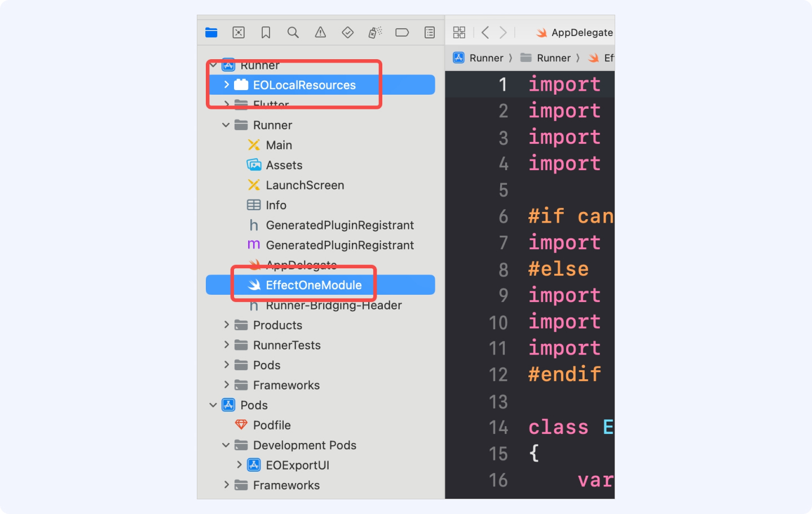Expand the EOExportUI project
Viewport: 812px width, 514px height.
click(x=239, y=465)
